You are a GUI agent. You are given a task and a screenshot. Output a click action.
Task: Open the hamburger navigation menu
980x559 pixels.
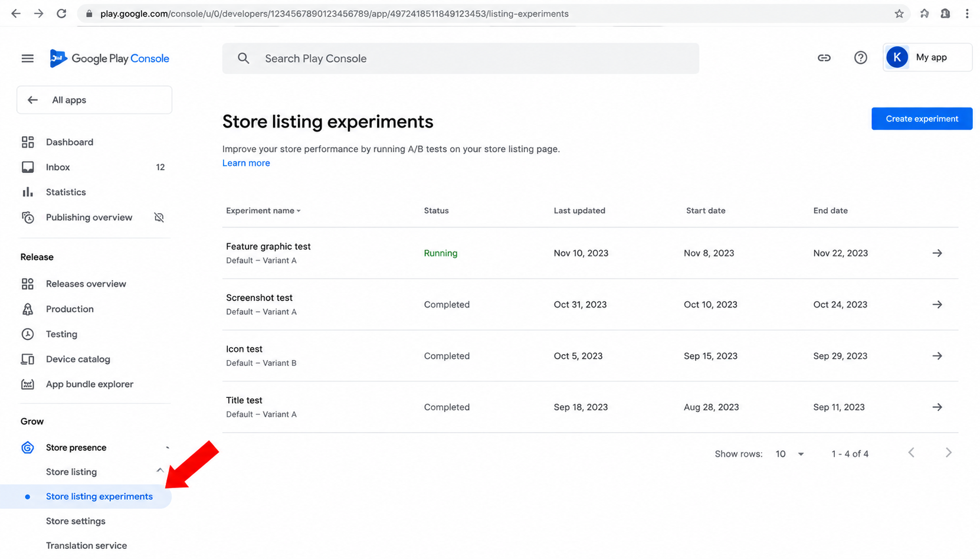pyautogui.click(x=27, y=58)
